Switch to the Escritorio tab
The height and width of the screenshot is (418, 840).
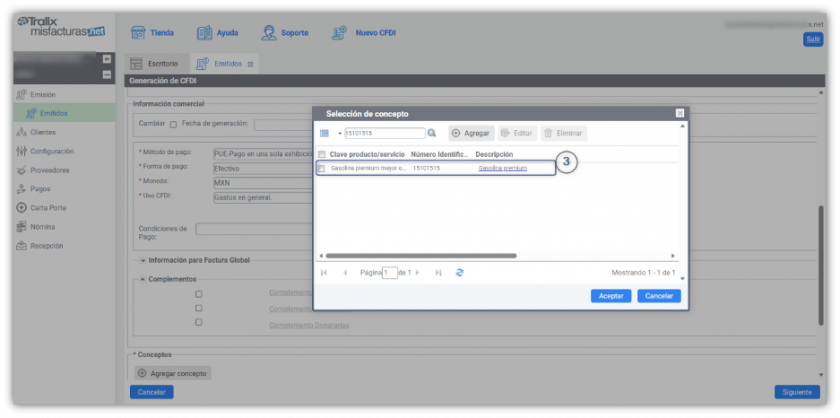click(x=155, y=63)
